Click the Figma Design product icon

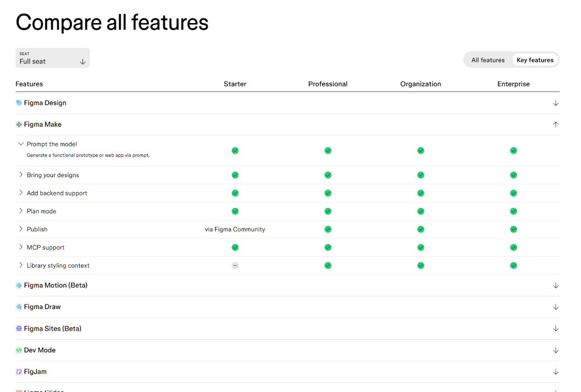coord(19,103)
